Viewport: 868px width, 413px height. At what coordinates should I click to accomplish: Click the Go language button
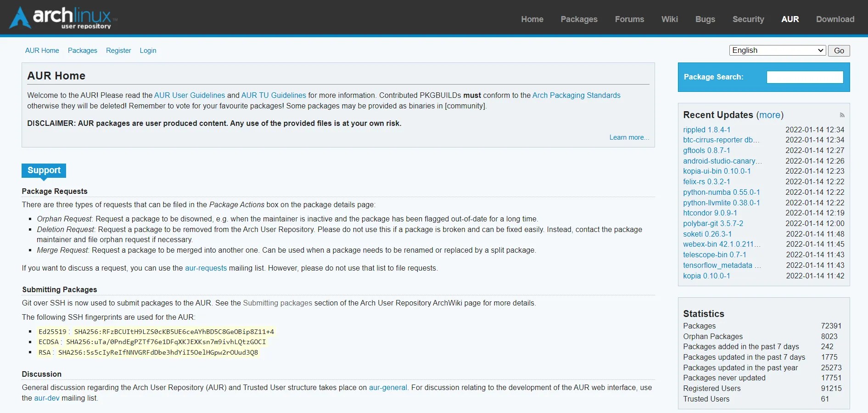click(839, 51)
